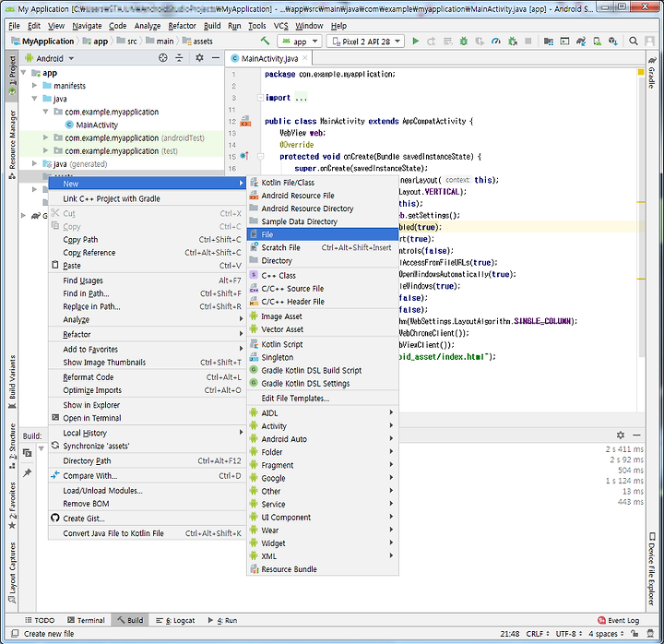Click Sync Project with Gradle Files icon
Image resolution: width=664 pixels, height=644 pixels.
click(x=581, y=42)
